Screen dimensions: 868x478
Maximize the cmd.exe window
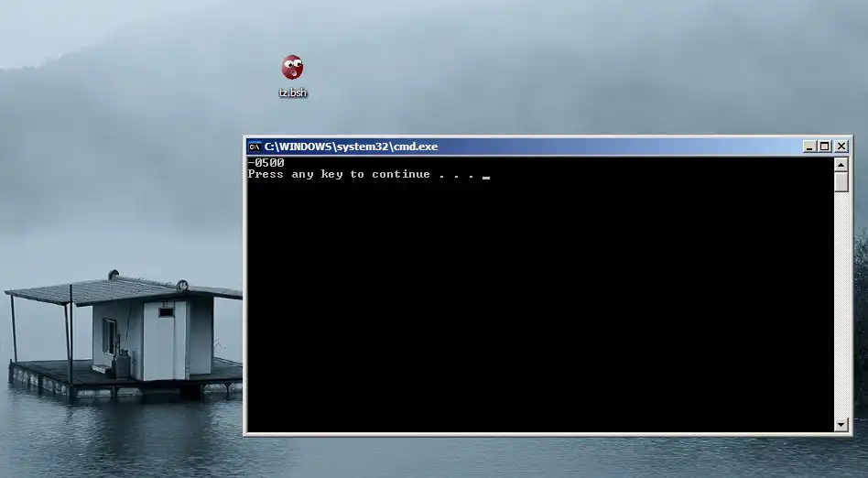click(825, 147)
